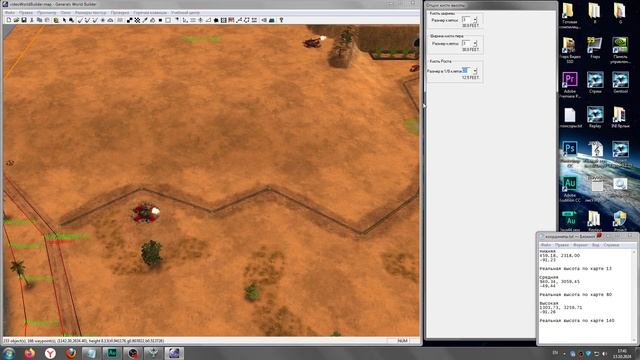Open help with the question mark icon
The image size is (640, 360).
pyautogui.click(x=281, y=20)
